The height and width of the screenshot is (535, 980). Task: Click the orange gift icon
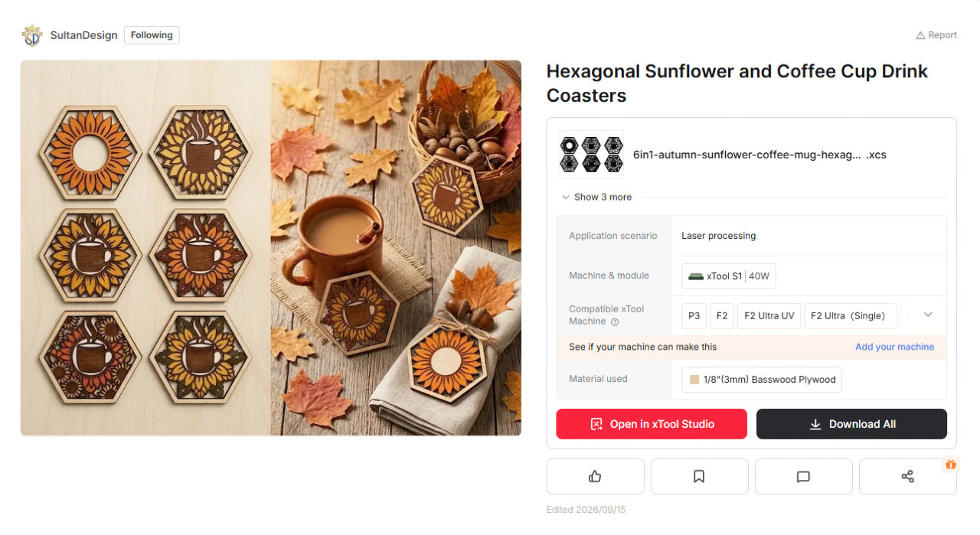[951, 465]
